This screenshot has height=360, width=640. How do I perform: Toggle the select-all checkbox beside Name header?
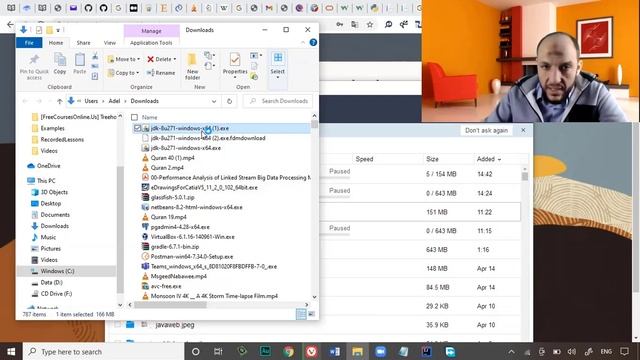click(134, 117)
